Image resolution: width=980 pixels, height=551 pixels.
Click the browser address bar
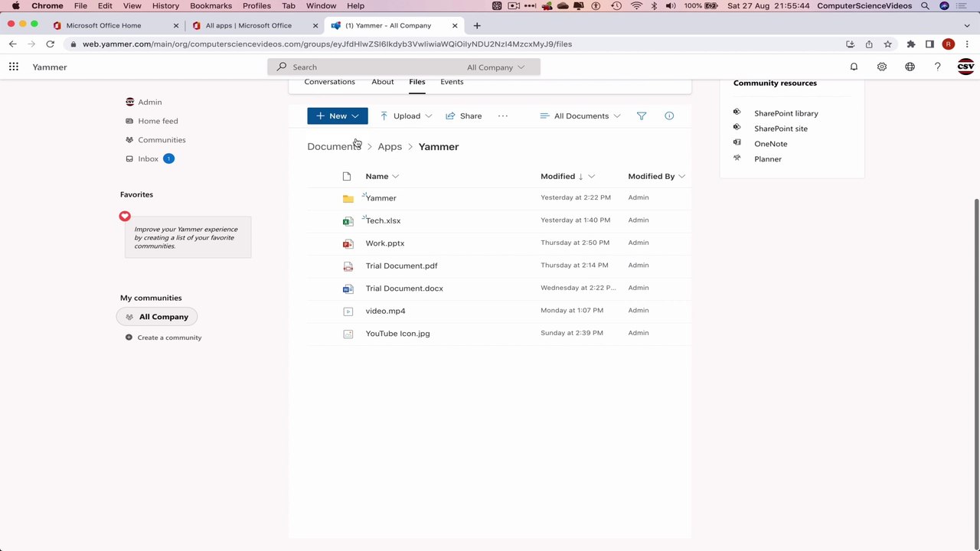tap(452, 44)
